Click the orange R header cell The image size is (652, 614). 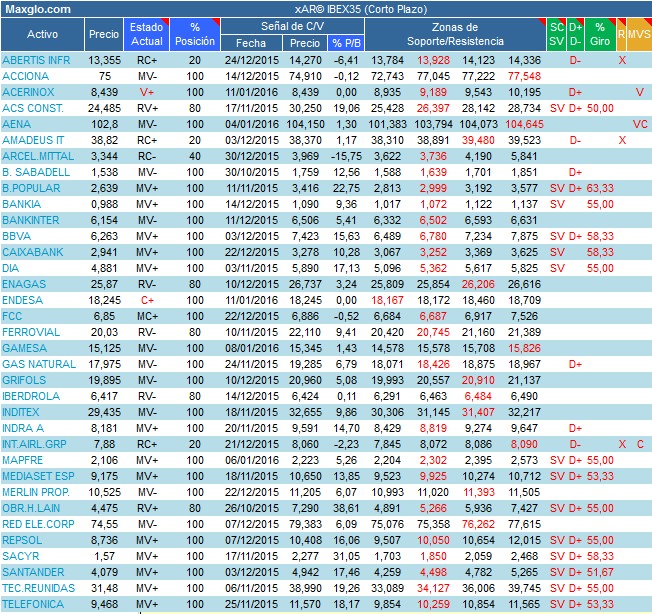pos(622,34)
